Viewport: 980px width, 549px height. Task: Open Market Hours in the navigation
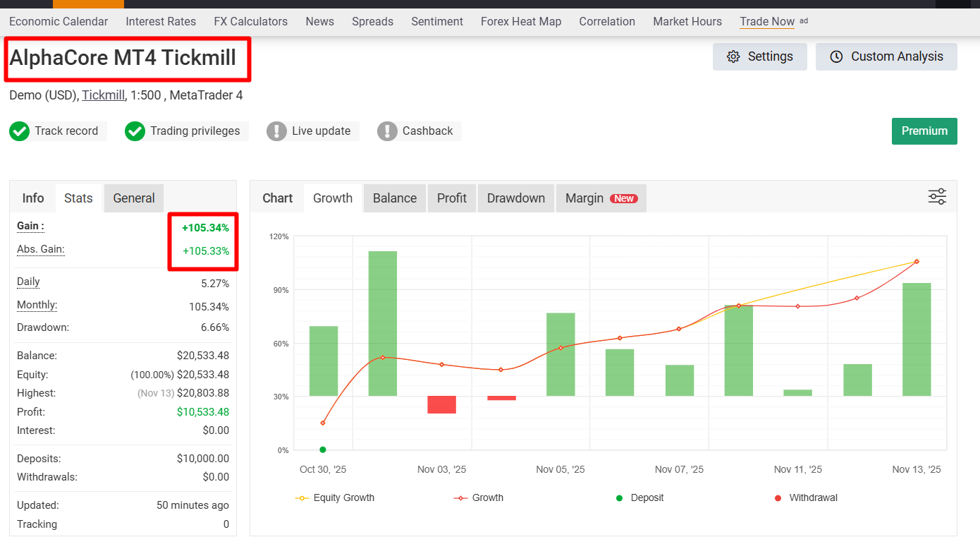[687, 22]
